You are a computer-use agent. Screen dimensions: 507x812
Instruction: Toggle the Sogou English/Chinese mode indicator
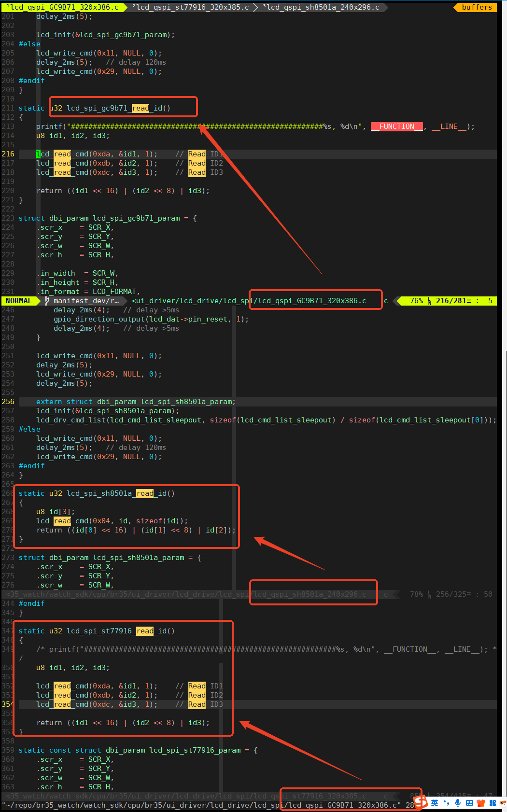pyautogui.click(x=435, y=803)
